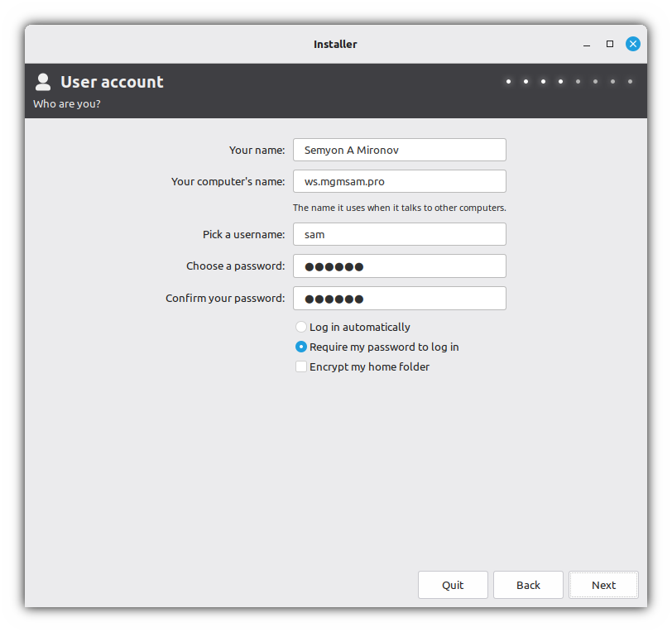Image resolution: width=672 pixels, height=632 pixels.
Task: Select the first installation progress dot
Action: 508,81
